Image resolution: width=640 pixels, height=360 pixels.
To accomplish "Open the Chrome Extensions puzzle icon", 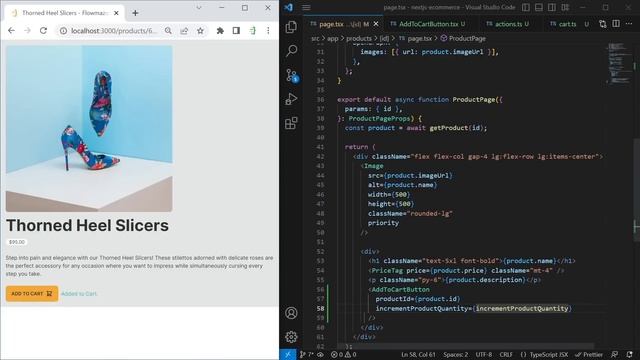I will tap(220, 31).
